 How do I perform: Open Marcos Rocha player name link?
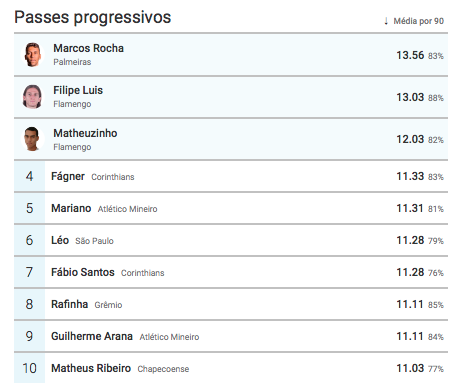(88, 48)
